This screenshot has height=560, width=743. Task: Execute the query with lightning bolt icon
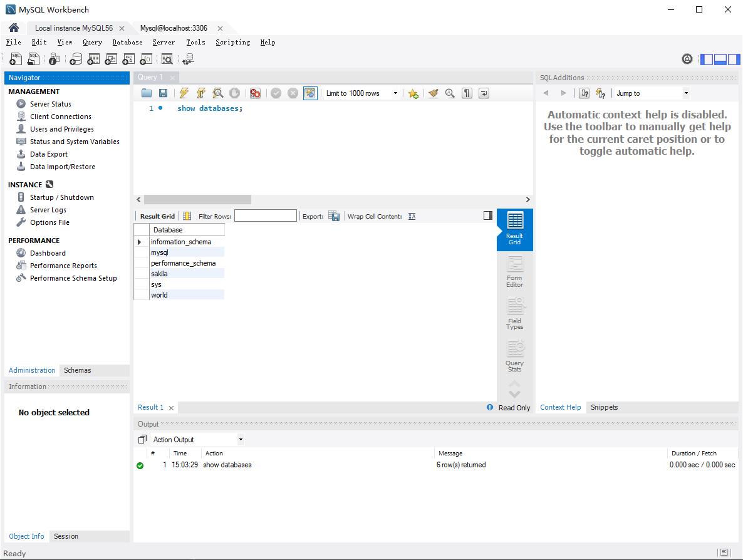point(184,93)
